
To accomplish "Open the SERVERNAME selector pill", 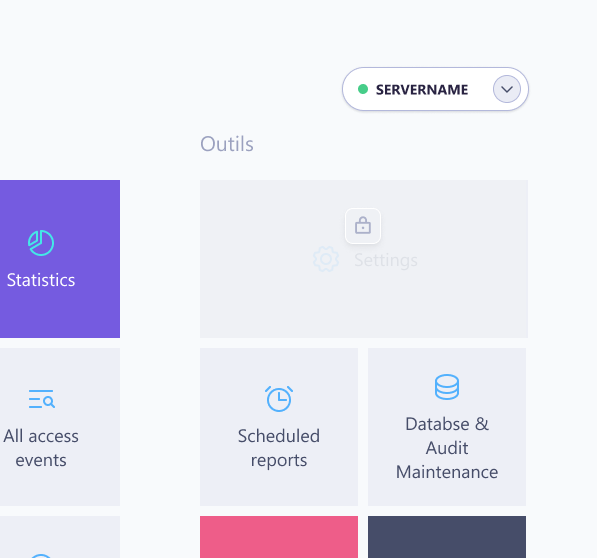I will click(x=435, y=89).
